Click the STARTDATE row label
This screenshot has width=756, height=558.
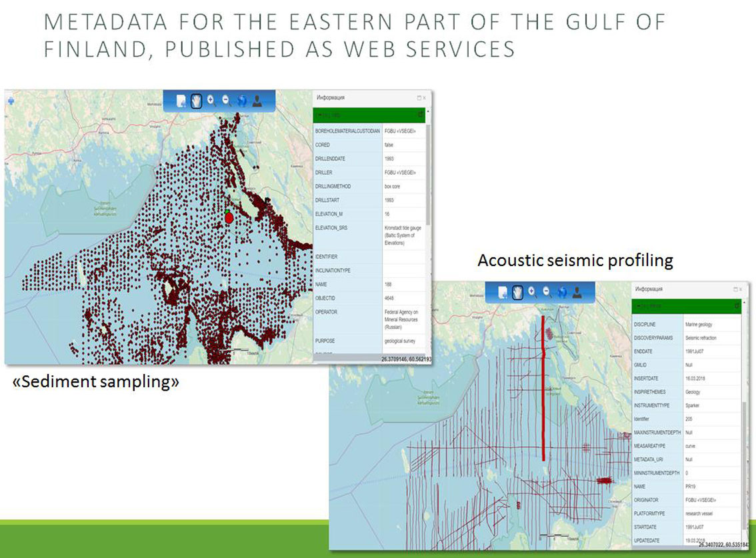point(645,527)
